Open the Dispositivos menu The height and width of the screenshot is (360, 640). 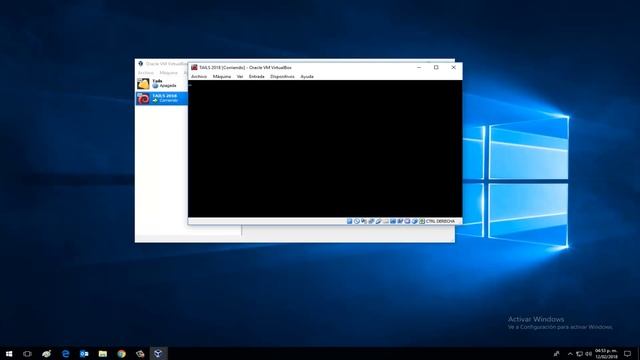[282, 76]
